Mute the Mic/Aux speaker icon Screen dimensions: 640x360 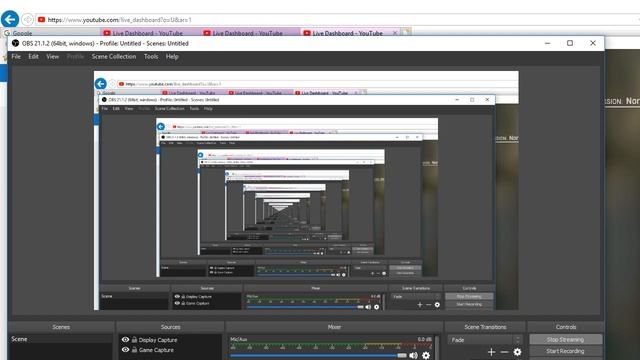pos(413,355)
